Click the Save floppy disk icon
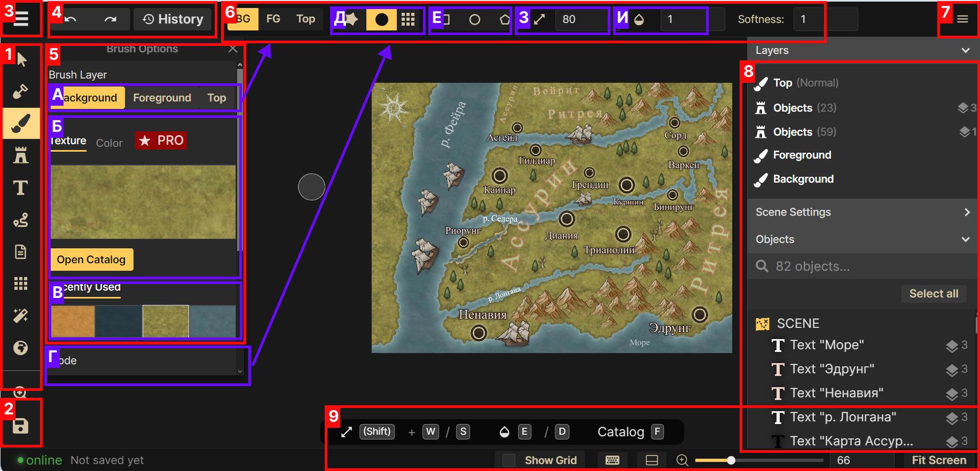Image resolution: width=980 pixels, height=471 pixels. [x=21, y=426]
